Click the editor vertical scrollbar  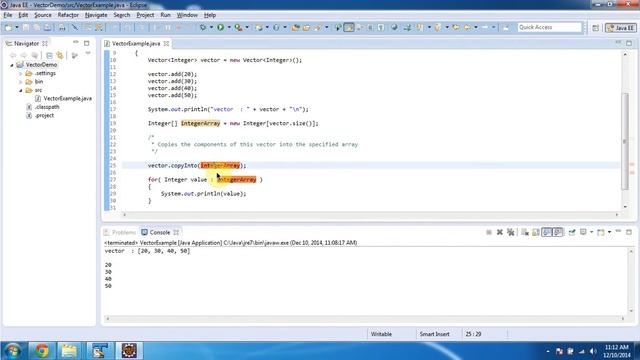pyautogui.click(x=625, y=141)
